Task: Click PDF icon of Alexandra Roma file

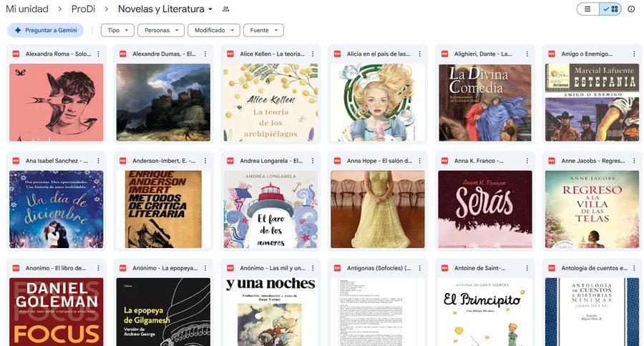Action: [x=16, y=54]
